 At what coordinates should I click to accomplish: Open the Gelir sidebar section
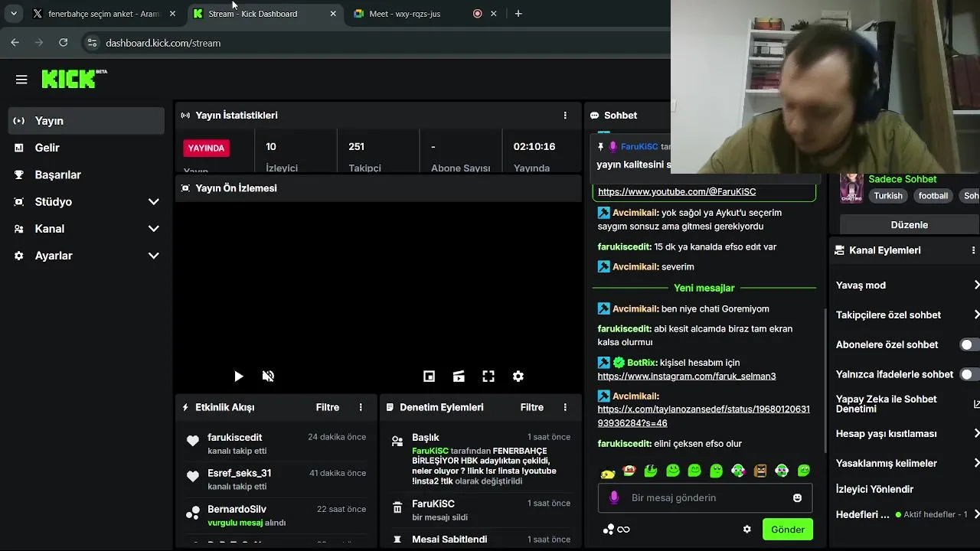pyautogui.click(x=87, y=148)
